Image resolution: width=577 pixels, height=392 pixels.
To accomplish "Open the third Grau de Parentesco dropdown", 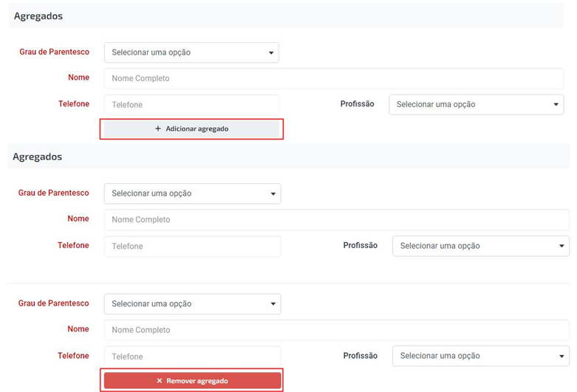I will pyautogui.click(x=192, y=303).
